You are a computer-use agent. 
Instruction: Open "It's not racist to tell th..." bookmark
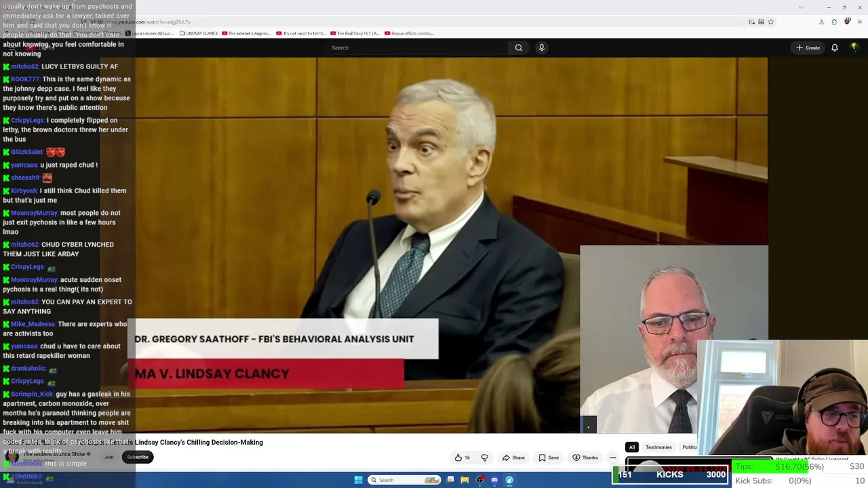pos(301,33)
